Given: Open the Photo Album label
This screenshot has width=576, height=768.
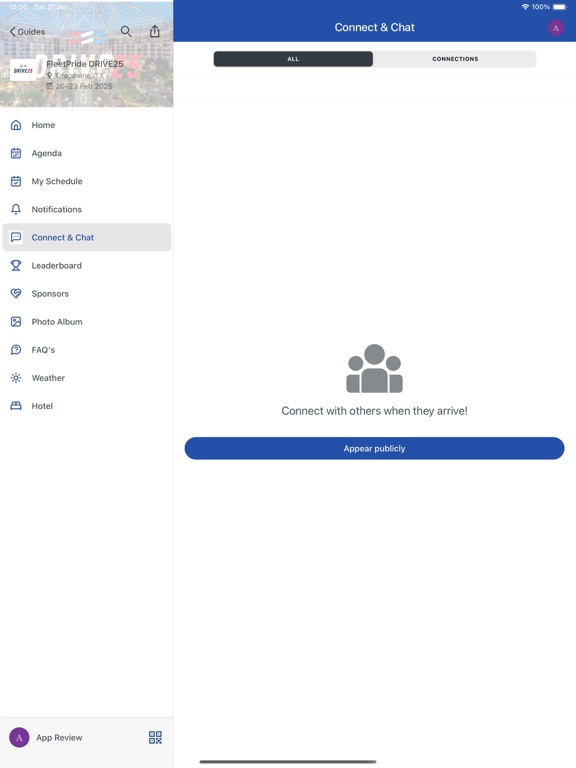Looking at the screenshot, I should point(57,322).
